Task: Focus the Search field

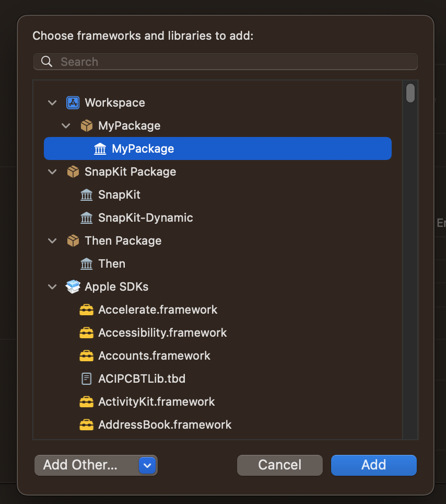Action: (226, 61)
